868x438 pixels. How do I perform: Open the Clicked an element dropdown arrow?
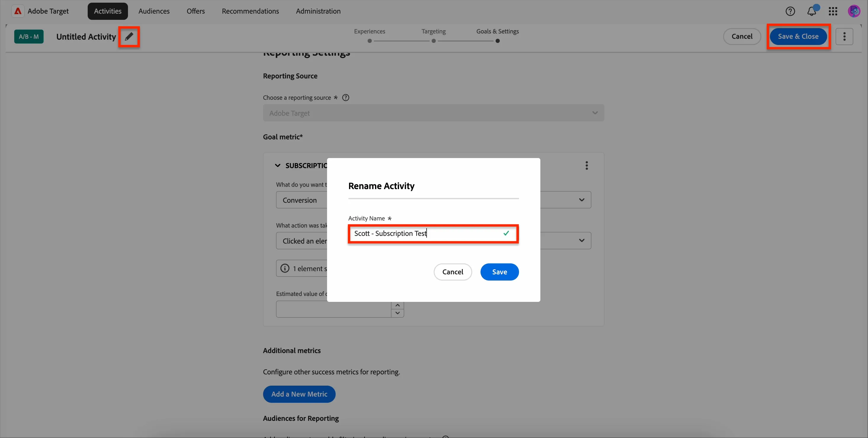(x=582, y=241)
